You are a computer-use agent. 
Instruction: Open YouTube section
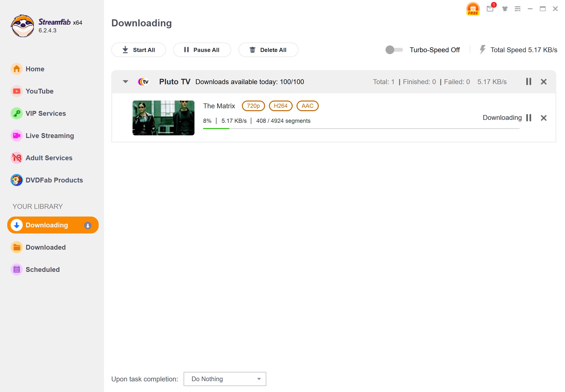coord(39,91)
